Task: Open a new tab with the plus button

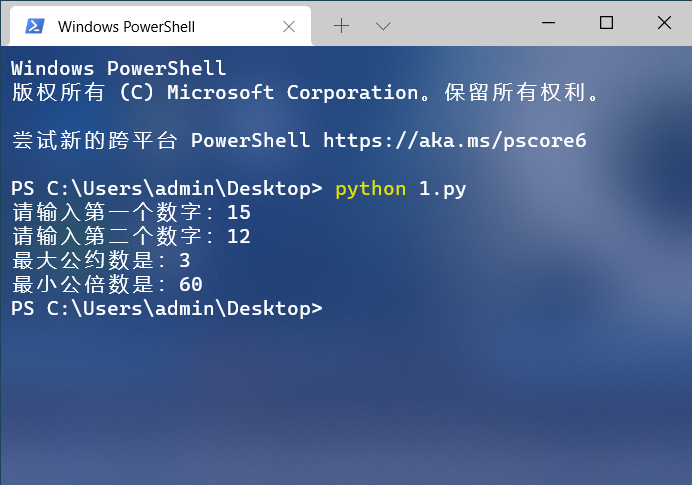Action: pos(341,26)
